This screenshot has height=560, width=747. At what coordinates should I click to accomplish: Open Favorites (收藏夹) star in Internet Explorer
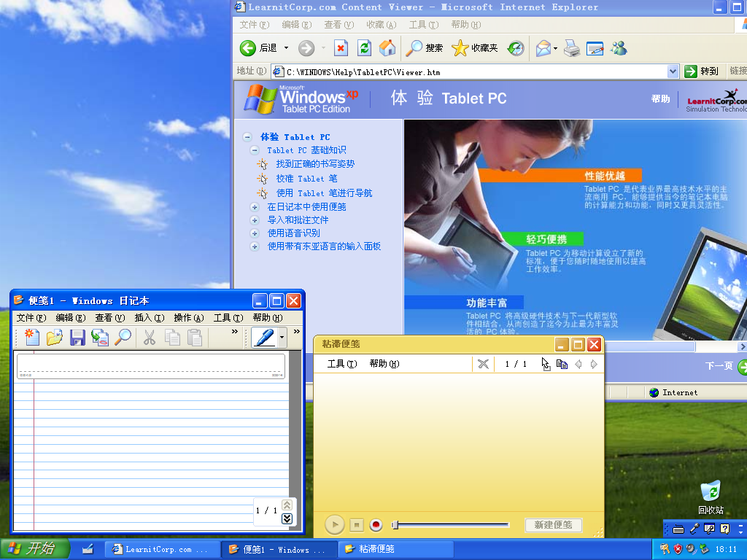(460, 48)
